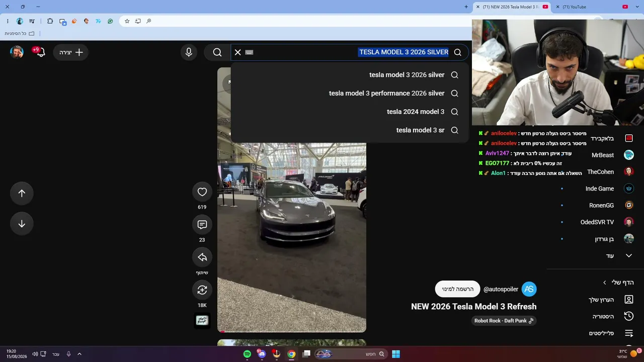Show hidden system tray icons
This screenshot has height=362, width=644.
pos(79,354)
